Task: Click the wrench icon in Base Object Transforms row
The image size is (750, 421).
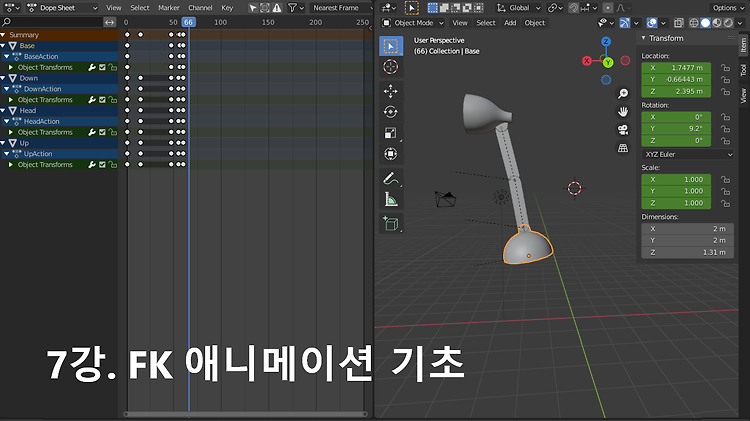Action: (92, 67)
